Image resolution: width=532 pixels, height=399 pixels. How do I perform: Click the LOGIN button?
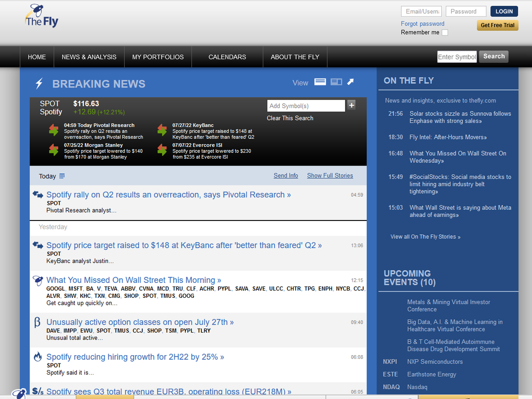[504, 11]
